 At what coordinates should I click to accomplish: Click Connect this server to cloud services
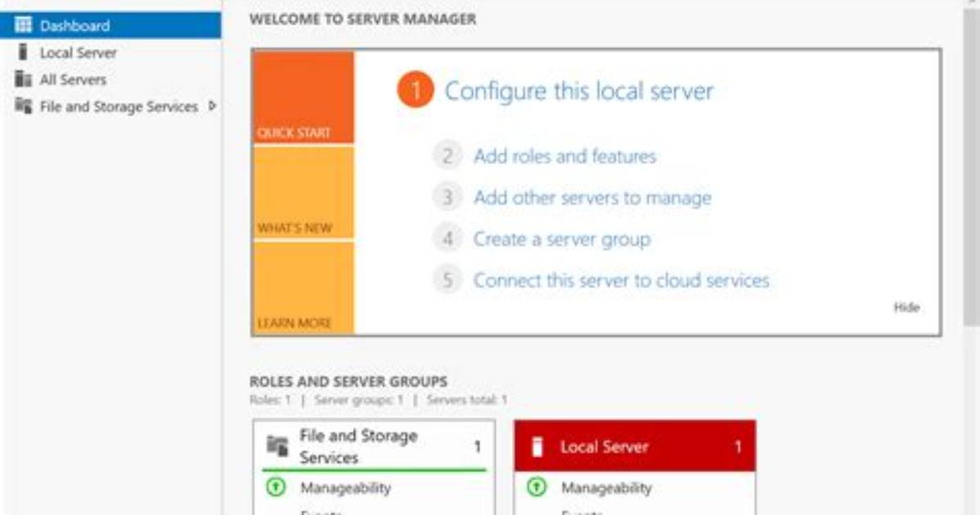tap(621, 280)
